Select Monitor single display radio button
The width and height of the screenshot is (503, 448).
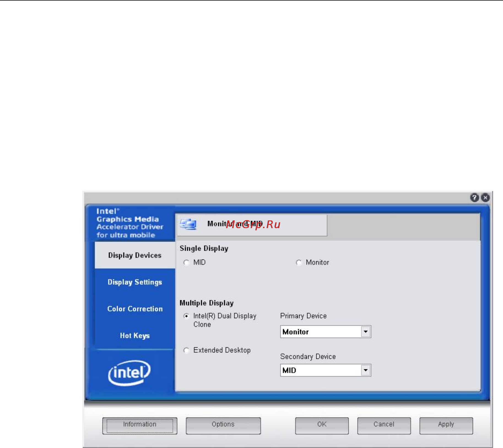(299, 263)
